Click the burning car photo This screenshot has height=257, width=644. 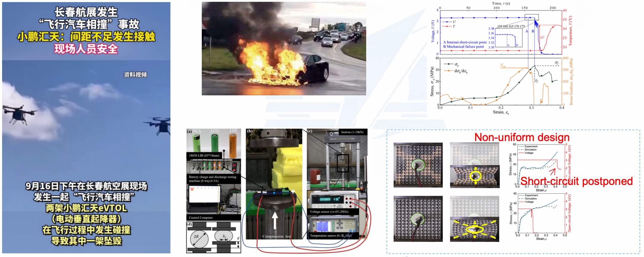(284, 49)
